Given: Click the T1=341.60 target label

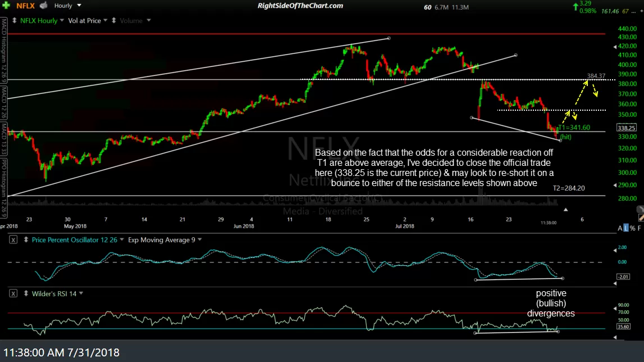Looking at the screenshot, I should point(574,128).
